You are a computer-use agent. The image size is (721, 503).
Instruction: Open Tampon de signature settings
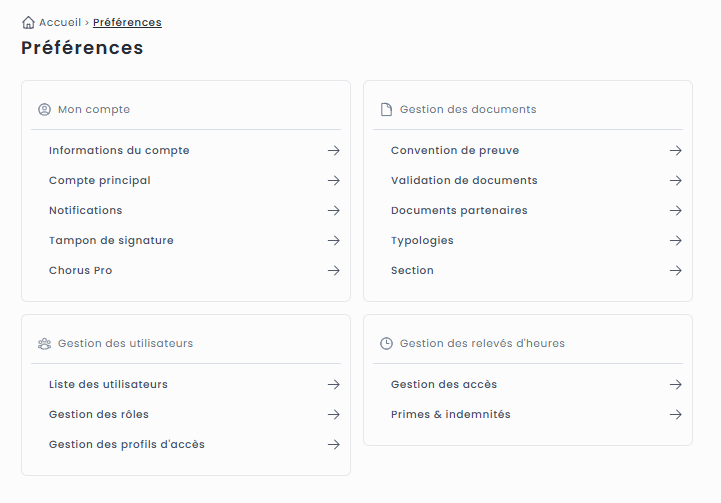(x=111, y=241)
